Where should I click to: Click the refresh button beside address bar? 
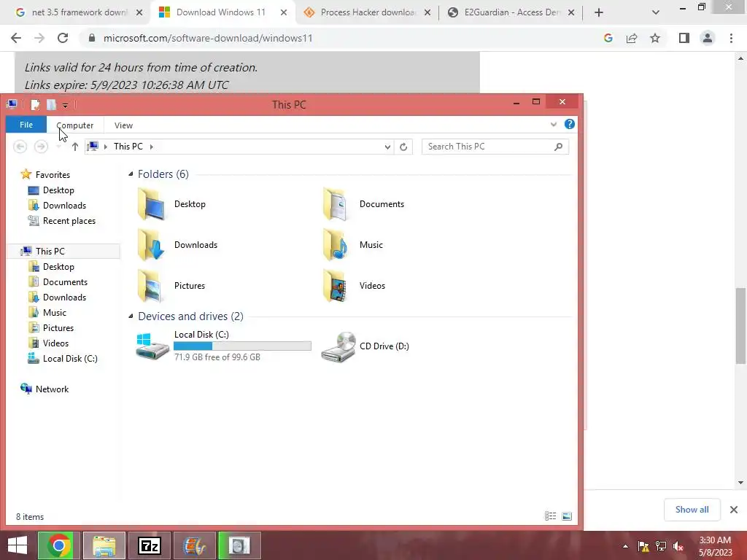[403, 147]
